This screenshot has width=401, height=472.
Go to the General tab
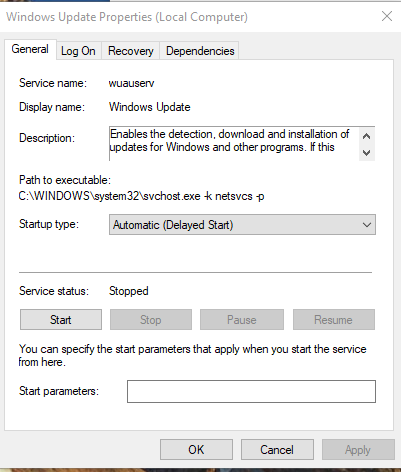pyautogui.click(x=30, y=49)
